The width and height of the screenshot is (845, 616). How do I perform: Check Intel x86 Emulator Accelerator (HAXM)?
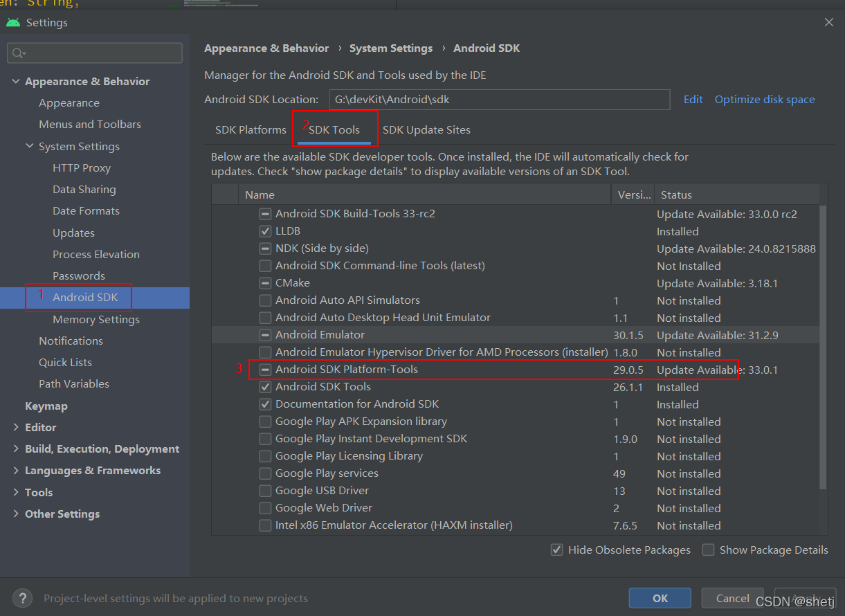[x=265, y=525]
